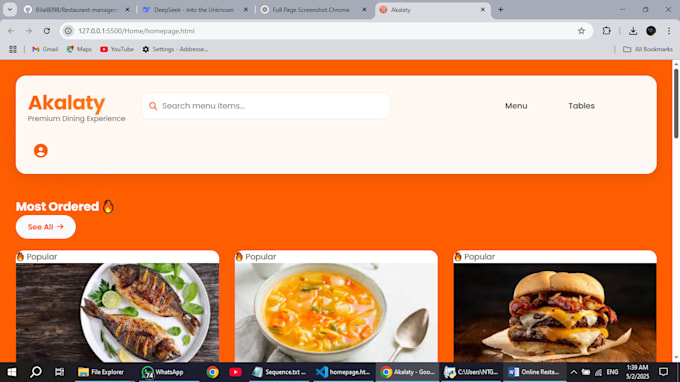Image resolution: width=680 pixels, height=382 pixels.
Task: Click the See All button
Action: point(46,227)
